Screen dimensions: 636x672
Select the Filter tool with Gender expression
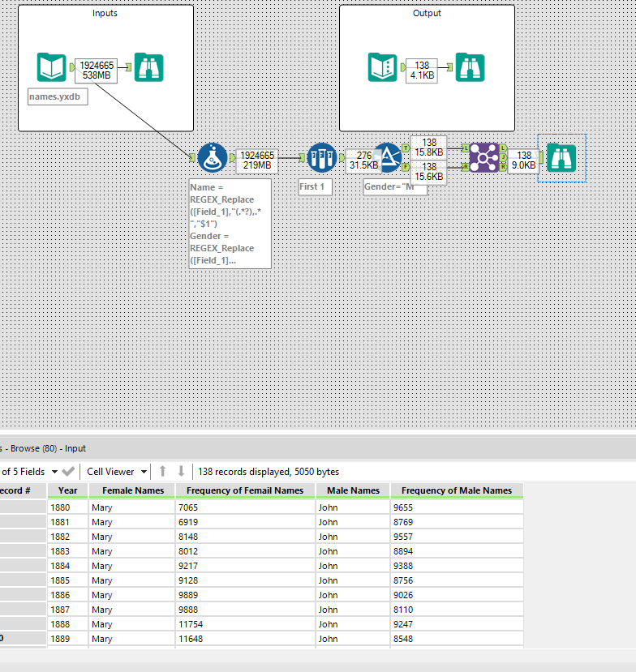[388, 158]
